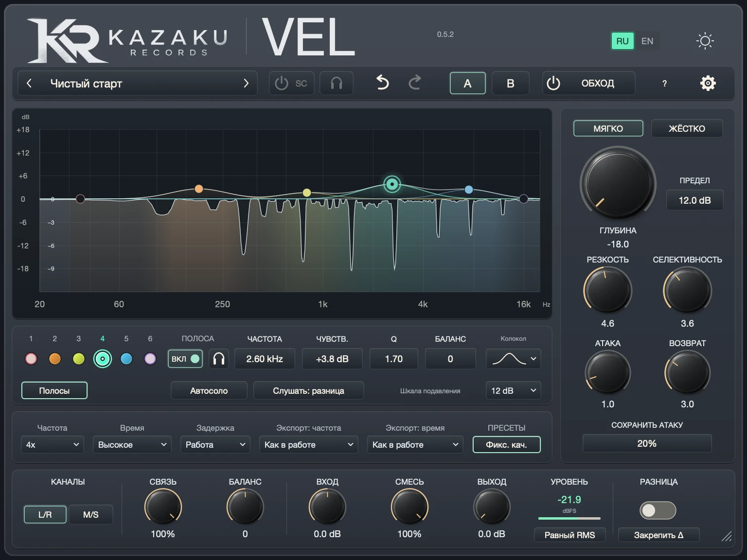Click the Автосоло button
Viewport: 747px width, 560px height.
coord(209,390)
